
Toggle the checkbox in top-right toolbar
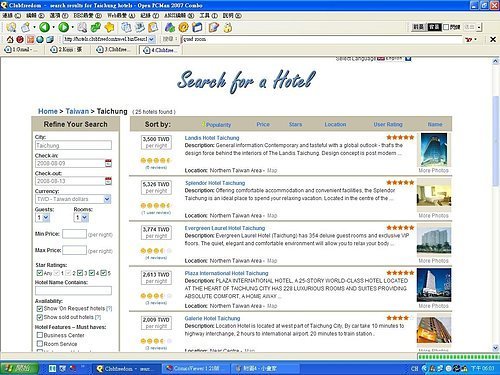point(446,27)
